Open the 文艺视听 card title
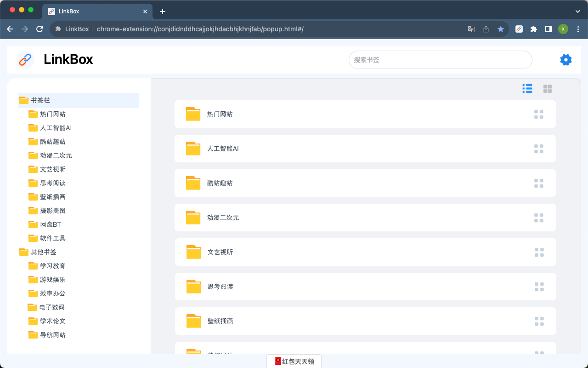 click(x=220, y=252)
